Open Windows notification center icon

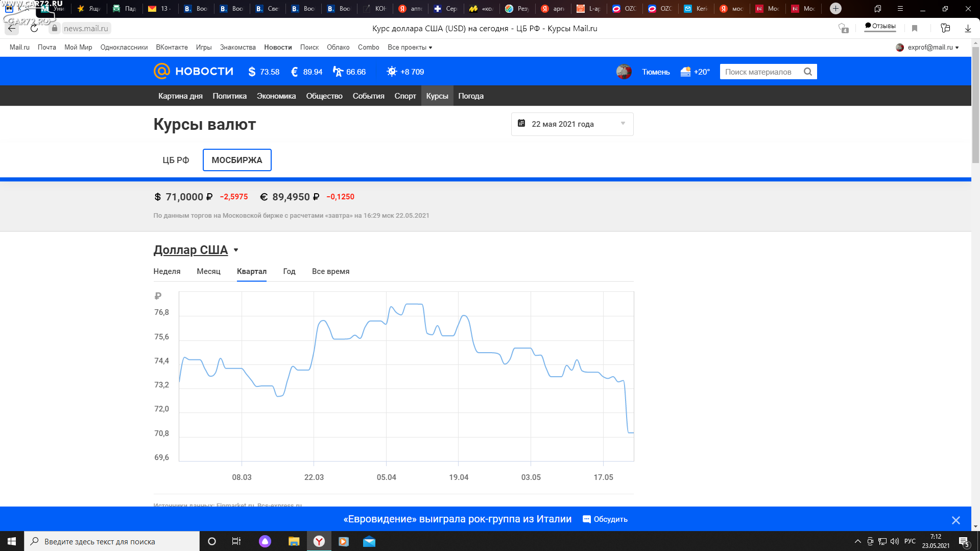[964, 541]
